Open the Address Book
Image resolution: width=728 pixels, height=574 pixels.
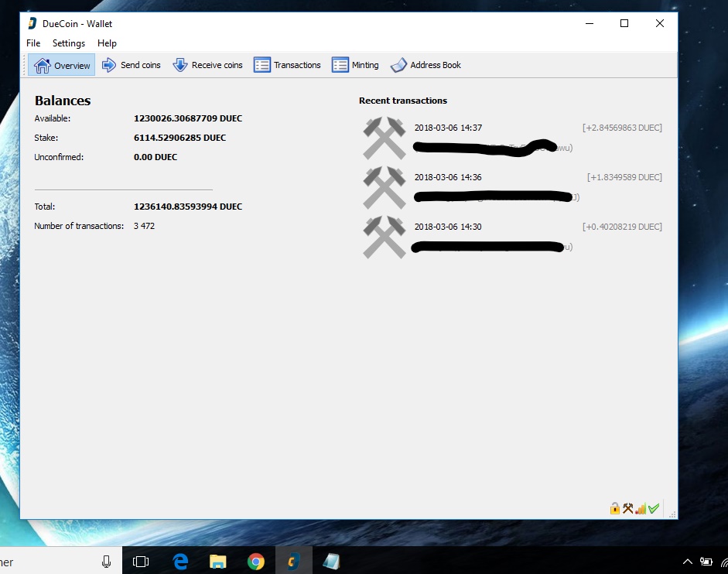tap(426, 65)
